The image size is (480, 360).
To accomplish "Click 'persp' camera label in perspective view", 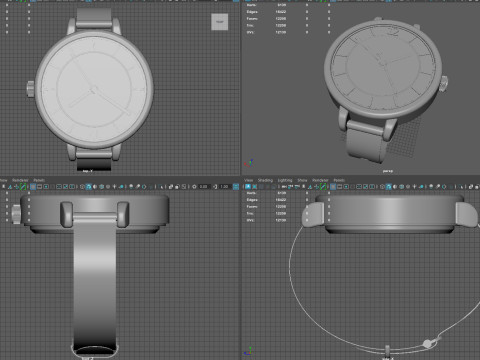I will click(x=388, y=171).
